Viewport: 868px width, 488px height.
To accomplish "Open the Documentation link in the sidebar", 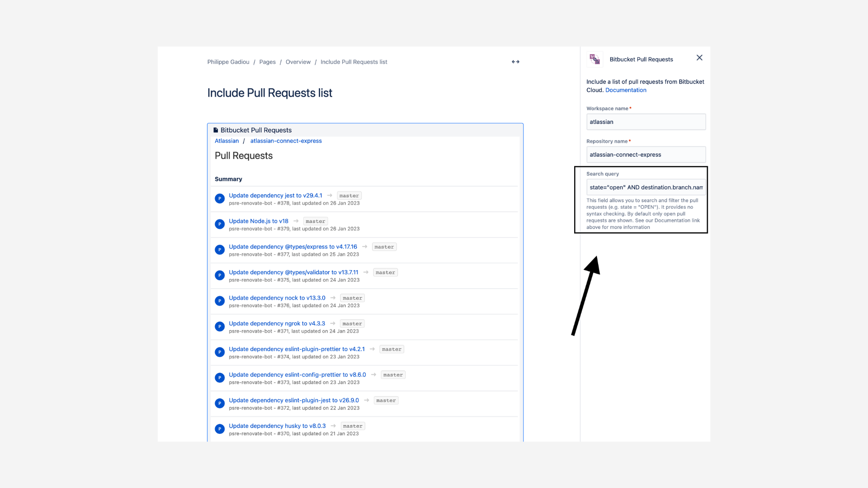I will point(626,90).
